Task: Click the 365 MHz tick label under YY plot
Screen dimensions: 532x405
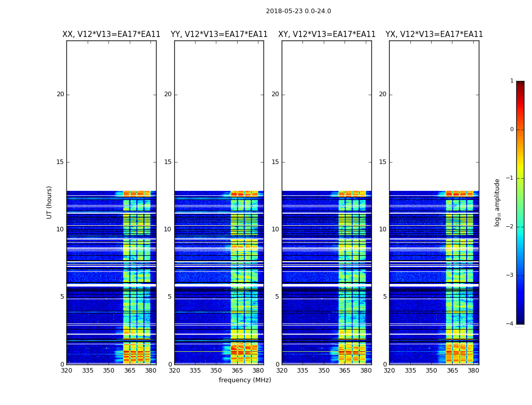Action: point(237,371)
